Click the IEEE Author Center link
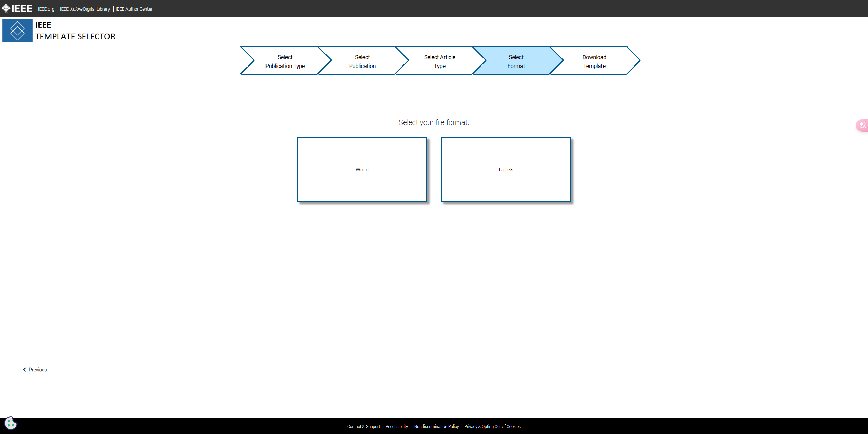 coord(135,8)
